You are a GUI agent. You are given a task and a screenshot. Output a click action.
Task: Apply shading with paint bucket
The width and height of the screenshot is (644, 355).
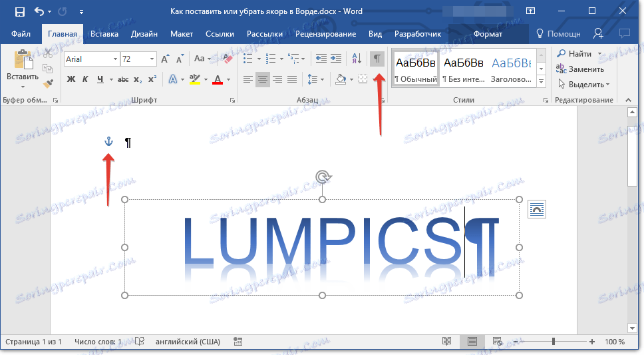pos(341,79)
